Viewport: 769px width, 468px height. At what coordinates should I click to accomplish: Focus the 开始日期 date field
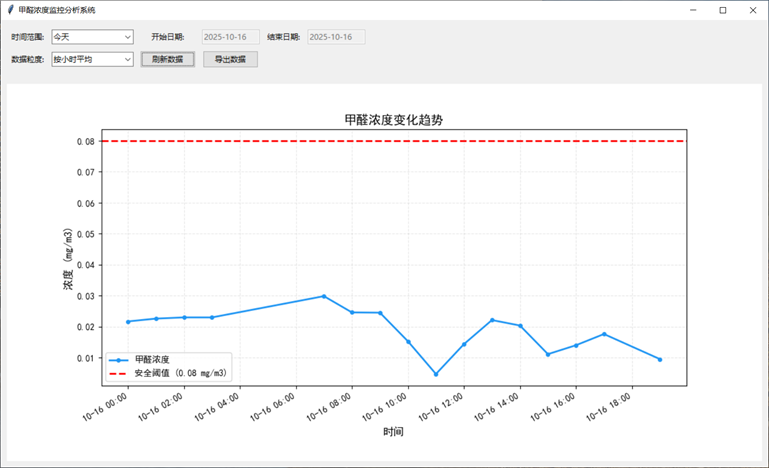(x=230, y=37)
